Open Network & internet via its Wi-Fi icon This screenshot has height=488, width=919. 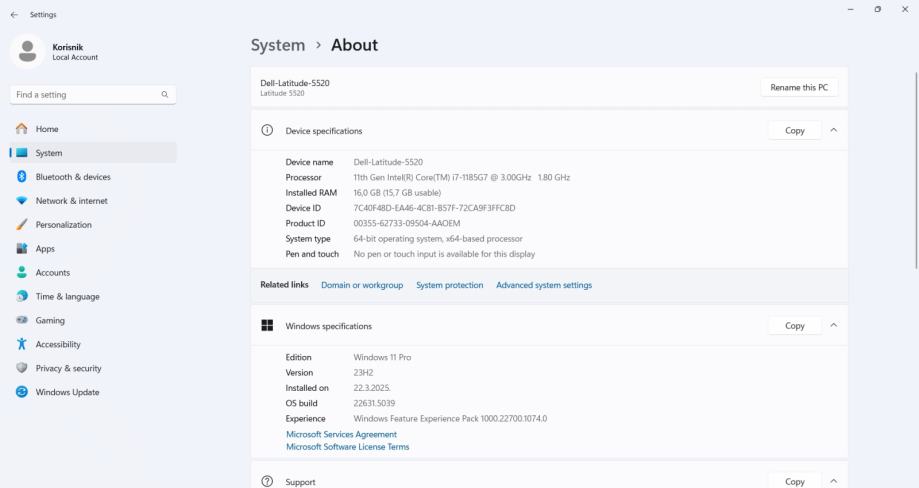[22, 201]
